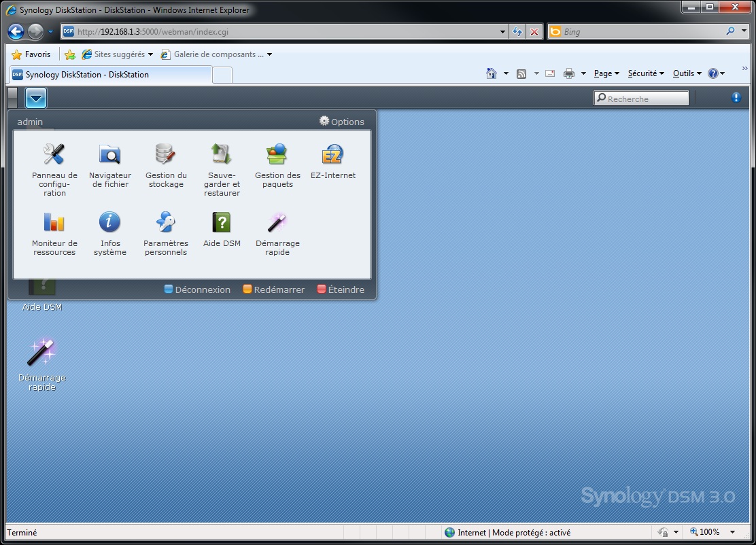Open the Démarrage rapide desktop shortcut
This screenshot has width=756, height=545.
pyautogui.click(x=42, y=364)
